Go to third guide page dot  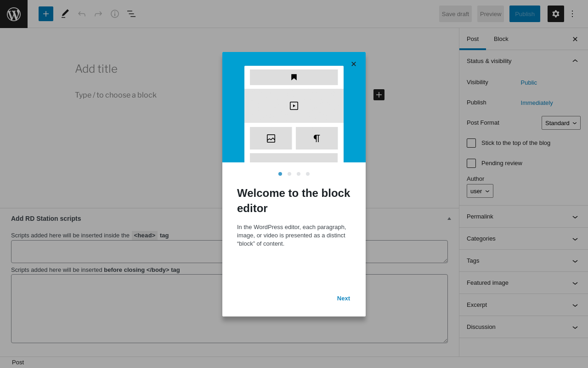click(x=299, y=174)
